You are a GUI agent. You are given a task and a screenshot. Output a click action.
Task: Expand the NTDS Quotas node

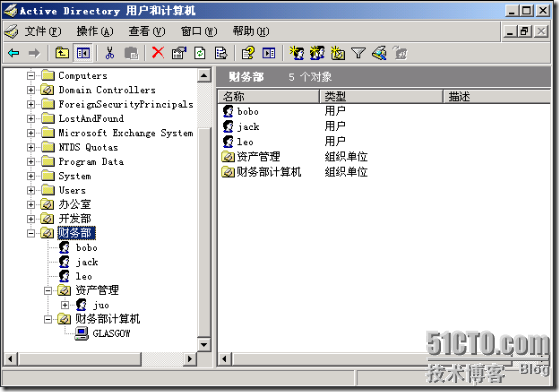point(31,147)
